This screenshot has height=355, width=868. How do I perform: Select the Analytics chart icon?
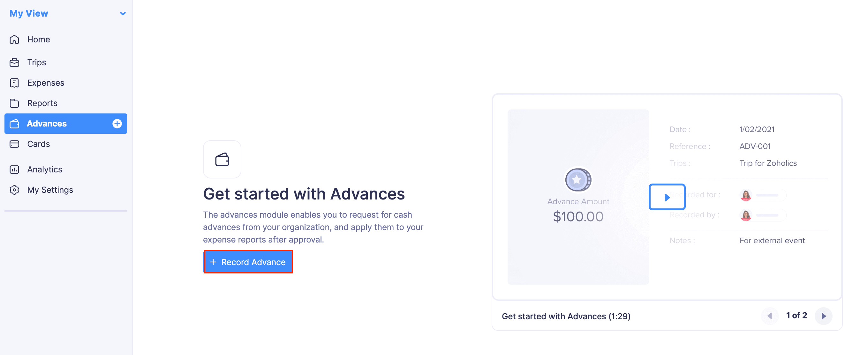(x=14, y=169)
